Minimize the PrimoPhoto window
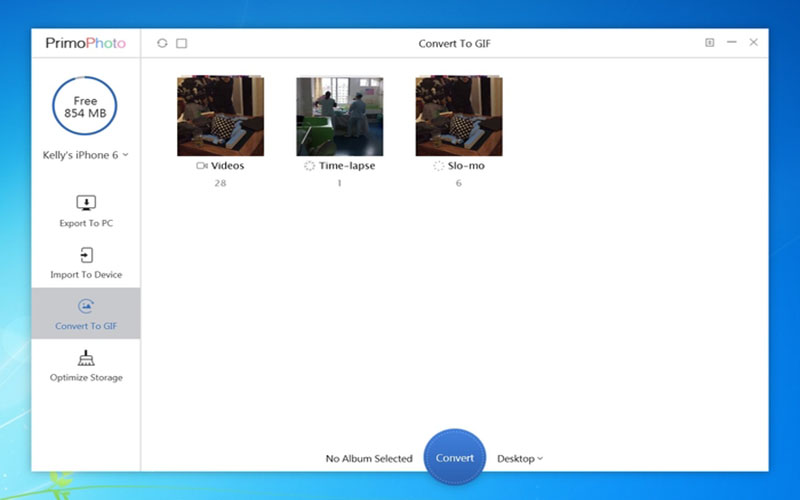 732,42
